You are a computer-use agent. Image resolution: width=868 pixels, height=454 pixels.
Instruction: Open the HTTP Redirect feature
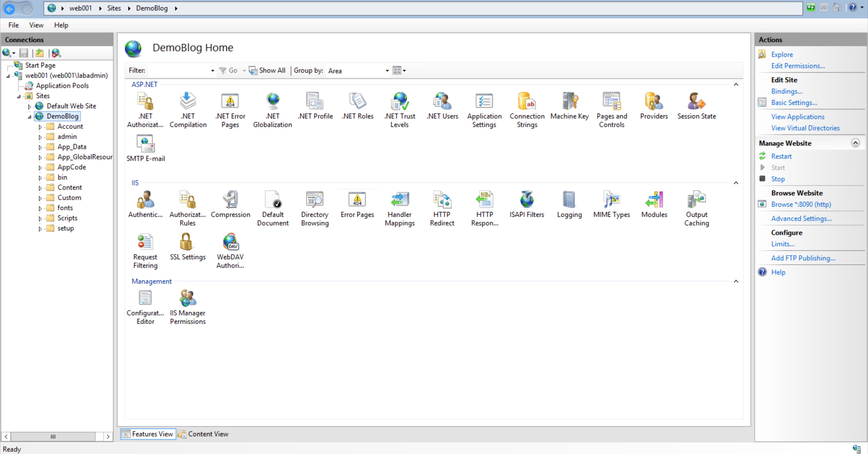coord(442,208)
